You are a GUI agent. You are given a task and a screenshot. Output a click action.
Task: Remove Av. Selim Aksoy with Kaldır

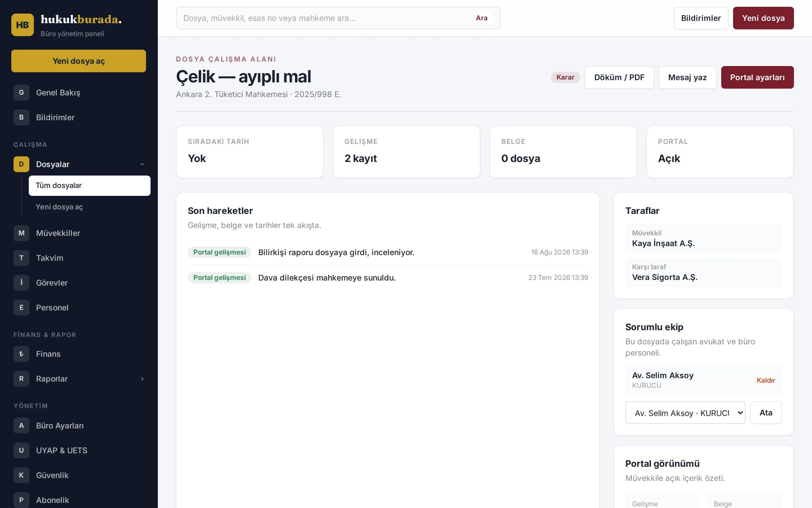pyautogui.click(x=765, y=380)
